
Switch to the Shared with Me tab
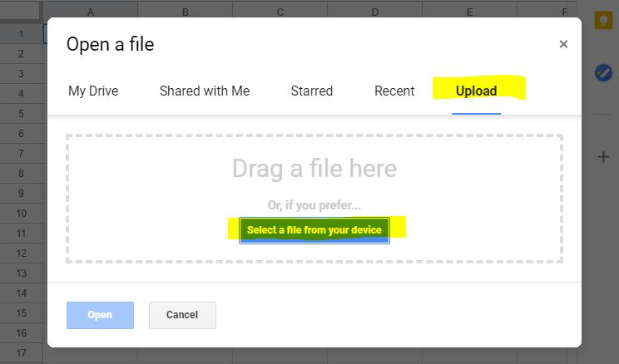[205, 91]
